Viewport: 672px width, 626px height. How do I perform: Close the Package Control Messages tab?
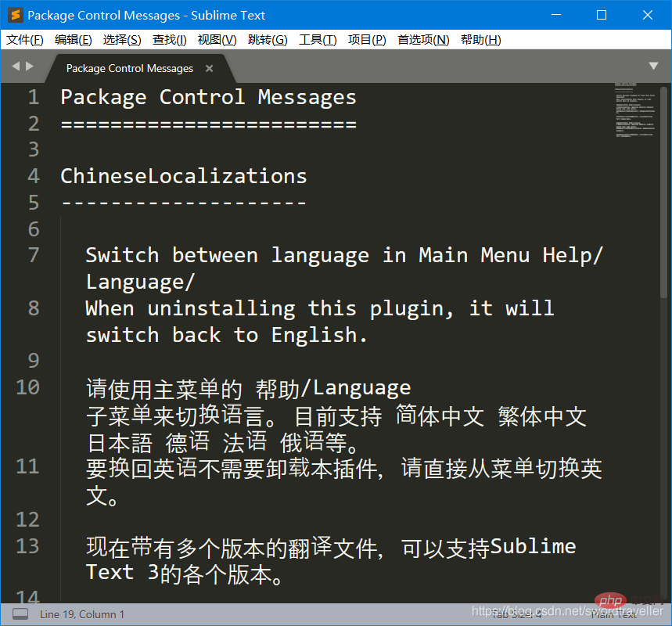click(209, 68)
